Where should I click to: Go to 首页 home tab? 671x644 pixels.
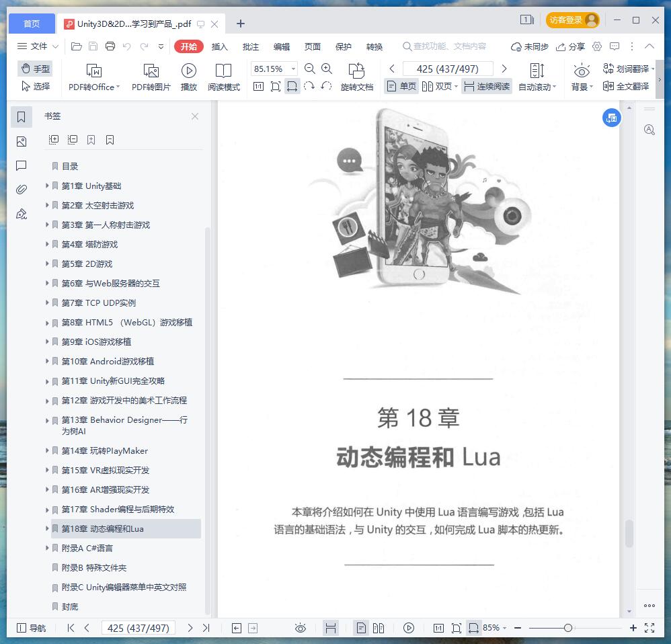[x=32, y=24]
